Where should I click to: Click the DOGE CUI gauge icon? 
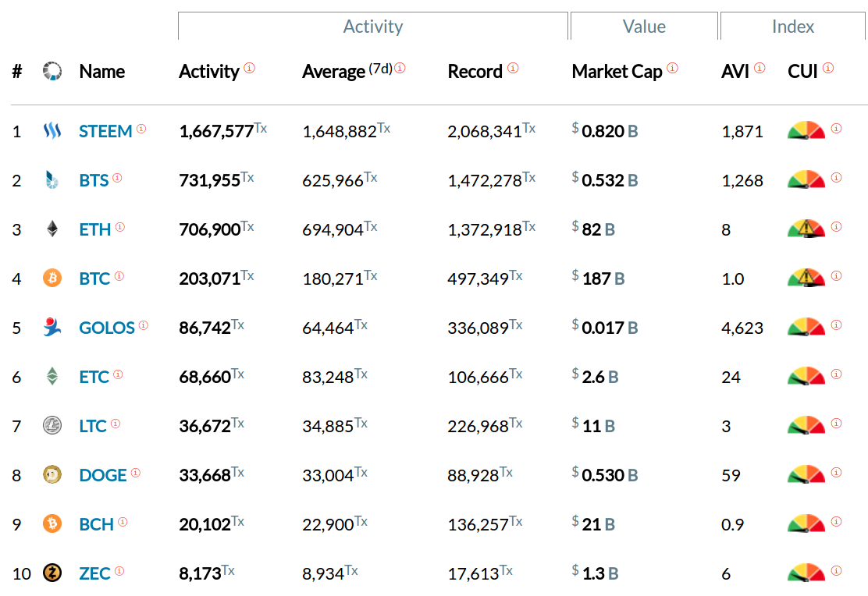point(806,474)
